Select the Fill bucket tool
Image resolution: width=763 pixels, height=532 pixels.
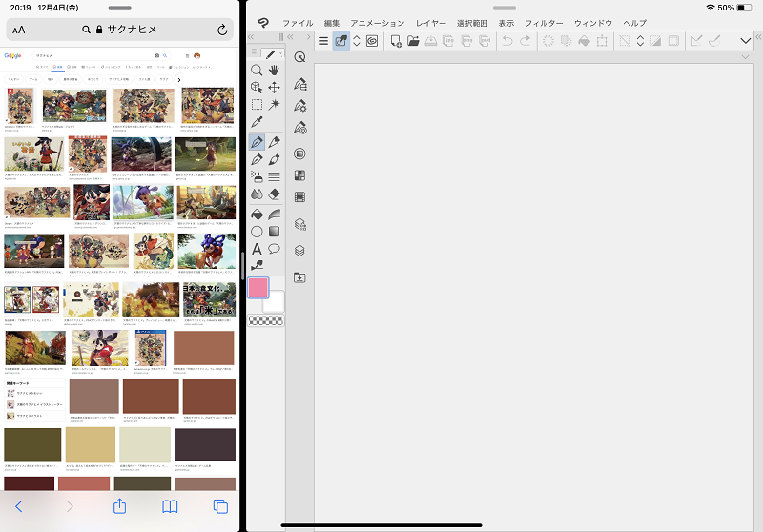point(257,214)
